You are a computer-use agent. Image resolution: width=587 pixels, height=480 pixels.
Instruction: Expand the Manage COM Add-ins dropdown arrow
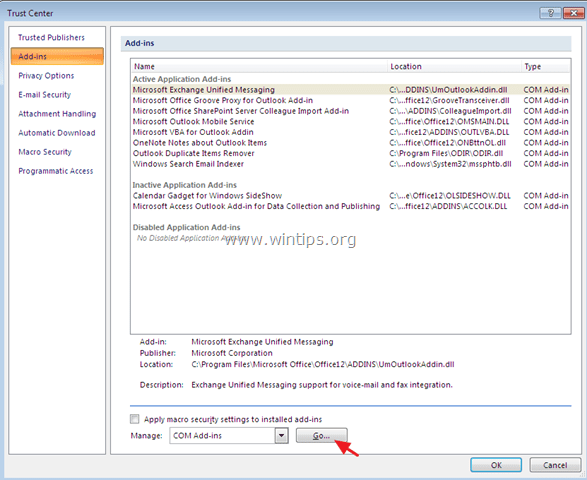(282, 435)
